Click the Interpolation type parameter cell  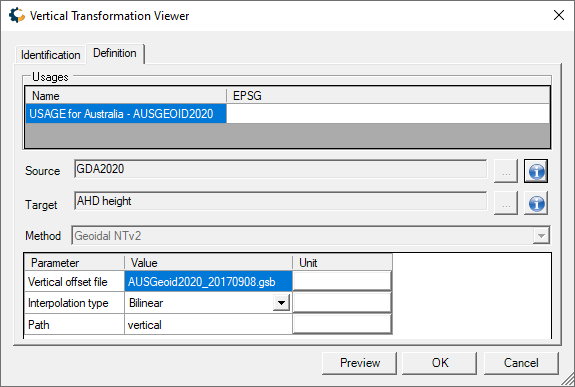74,303
